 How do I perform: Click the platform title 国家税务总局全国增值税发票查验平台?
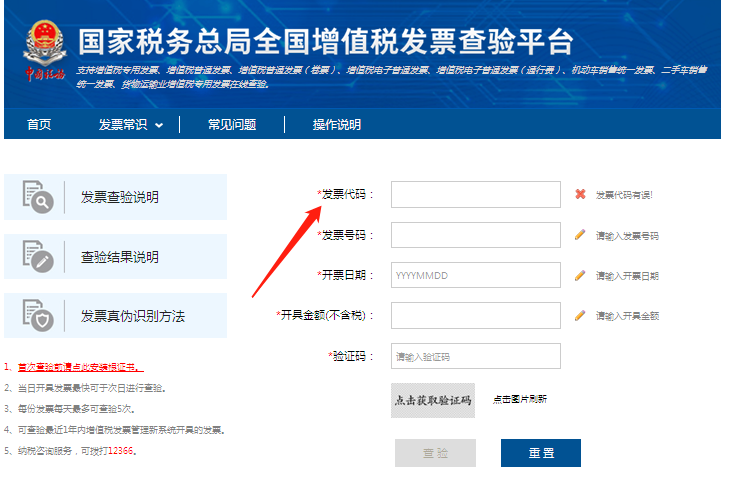coord(325,42)
